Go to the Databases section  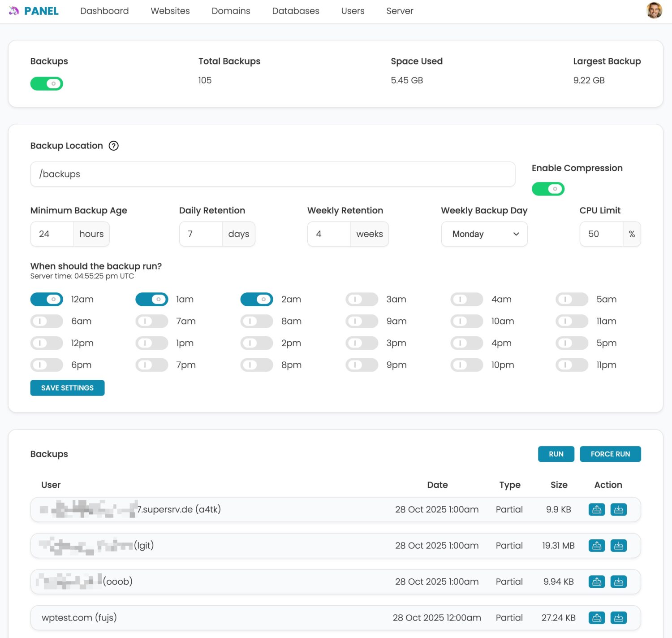click(x=296, y=11)
